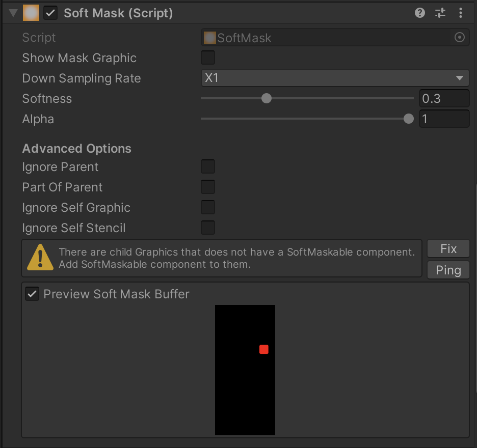Click the soft mask buffer preview image

[x=245, y=370]
